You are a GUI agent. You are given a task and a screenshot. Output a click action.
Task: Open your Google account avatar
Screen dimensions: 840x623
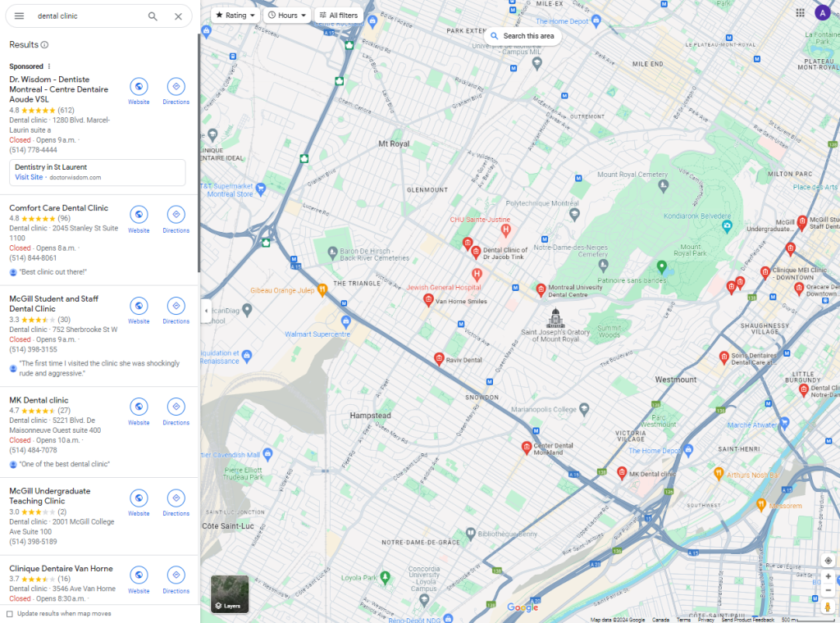822,12
